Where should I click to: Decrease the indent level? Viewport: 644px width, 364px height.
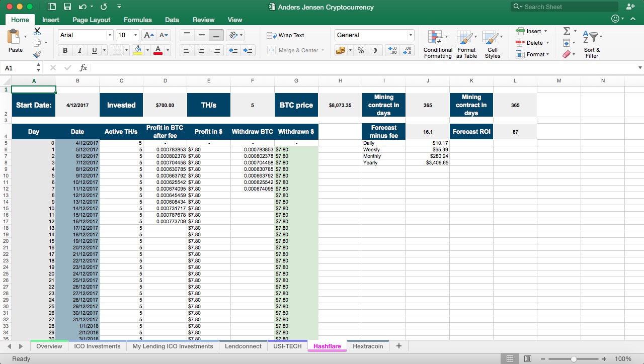233,50
